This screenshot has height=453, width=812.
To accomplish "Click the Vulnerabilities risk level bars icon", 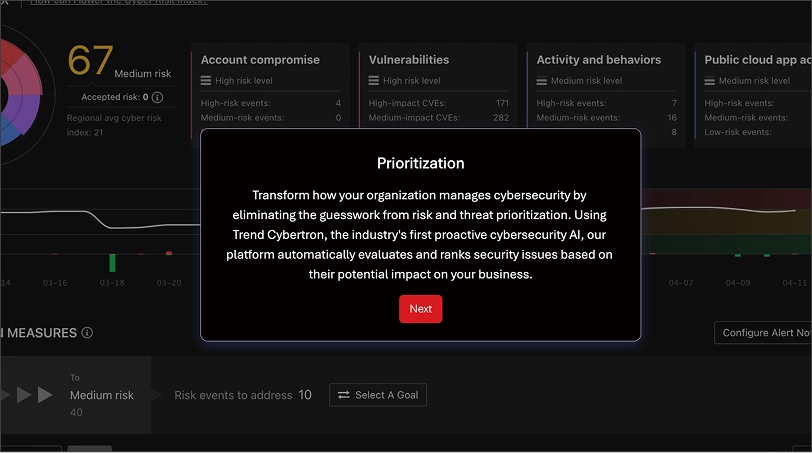I will click(373, 81).
